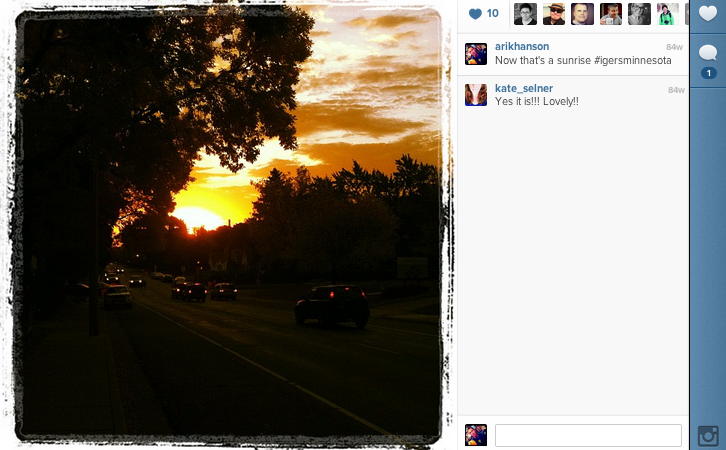Click your avatar beside the comment box
Viewport: 726px width, 450px height.
[x=476, y=435]
